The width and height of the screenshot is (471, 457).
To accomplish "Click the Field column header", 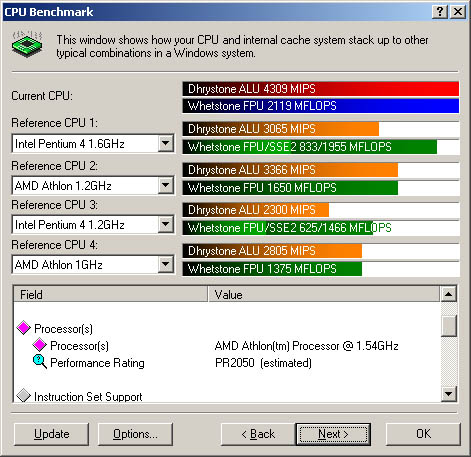I will (x=110, y=294).
